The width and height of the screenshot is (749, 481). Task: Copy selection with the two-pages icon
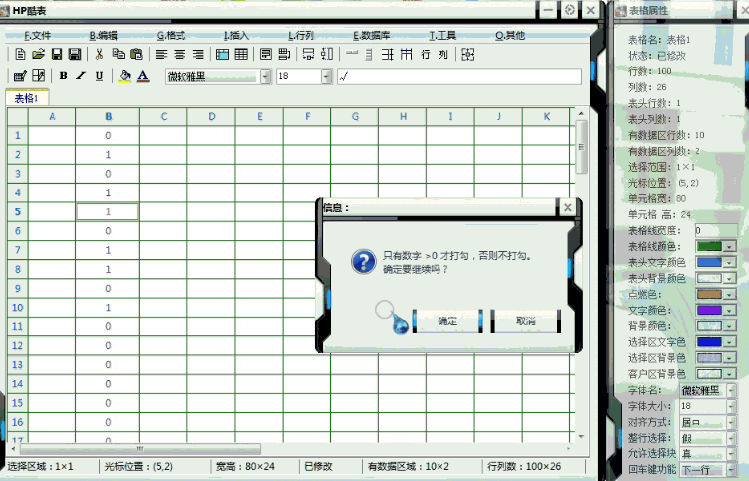click(118, 54)
